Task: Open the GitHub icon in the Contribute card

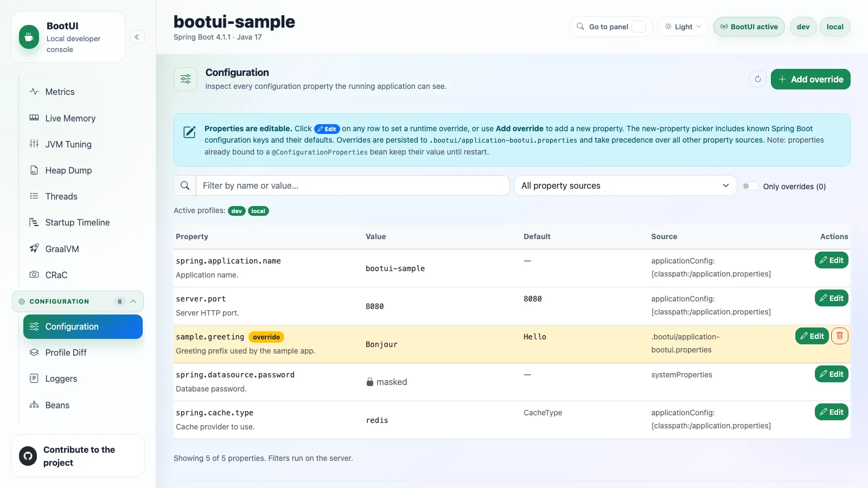Action: click(28, 456)
